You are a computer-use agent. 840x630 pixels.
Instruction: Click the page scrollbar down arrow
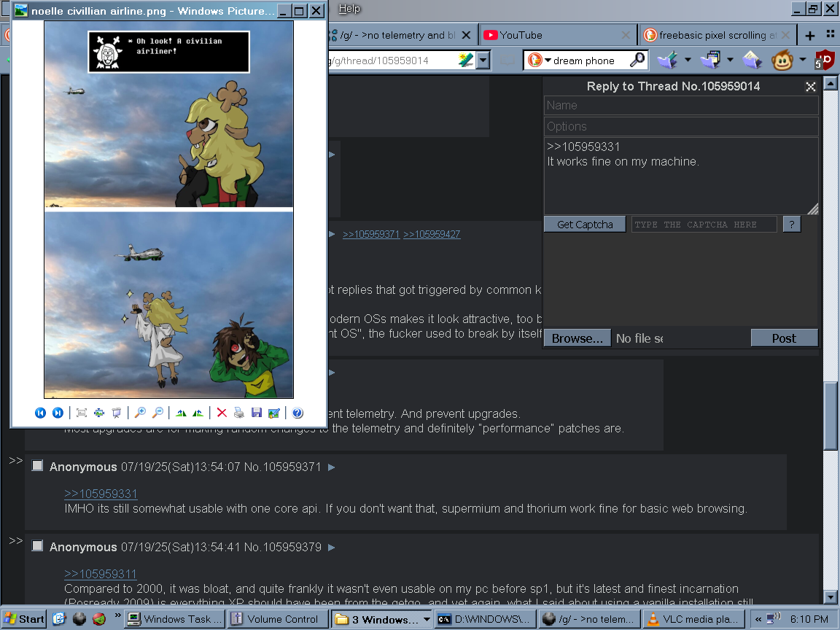(831, 596)
